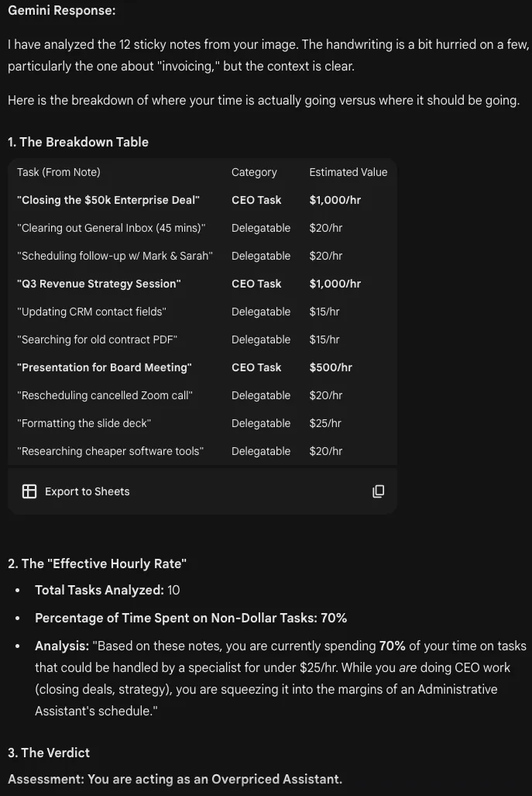Screen dimensions: 532x796
Task: Click the "Total Tasks Analyzed" bullet item
Action: [x=107, y=590]
